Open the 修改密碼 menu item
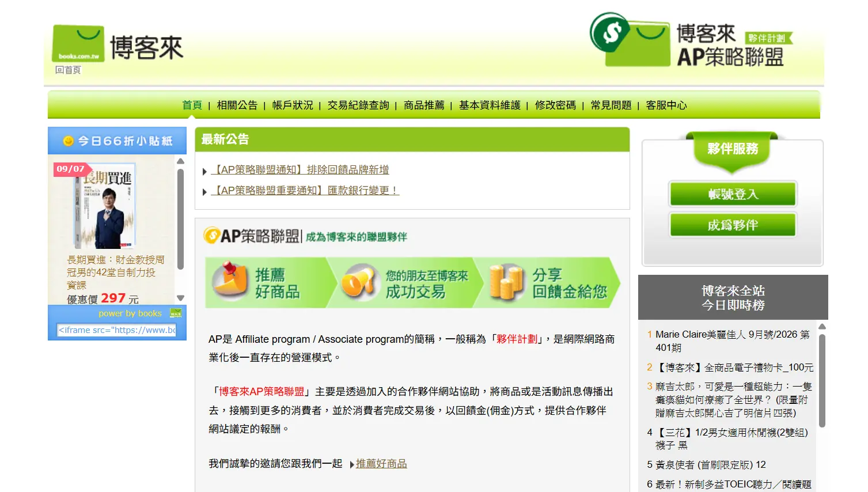This screenshot has width=868, height=492. [x=555, y=105]
